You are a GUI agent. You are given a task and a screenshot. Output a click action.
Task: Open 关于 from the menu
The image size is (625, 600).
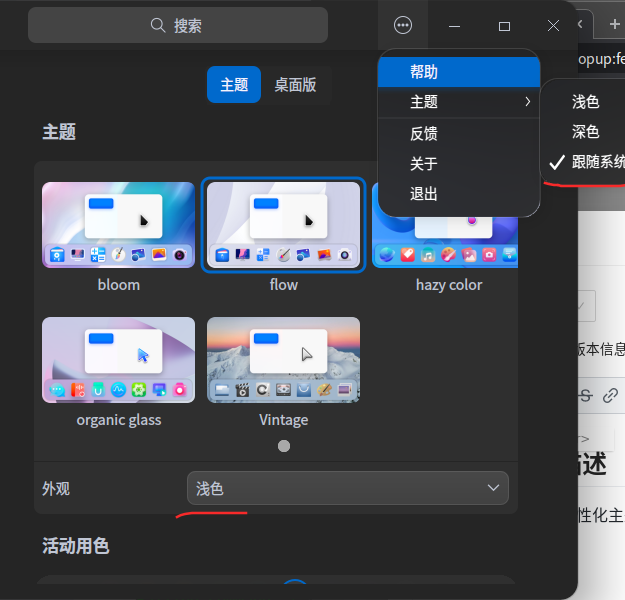[x=459, y=163]
